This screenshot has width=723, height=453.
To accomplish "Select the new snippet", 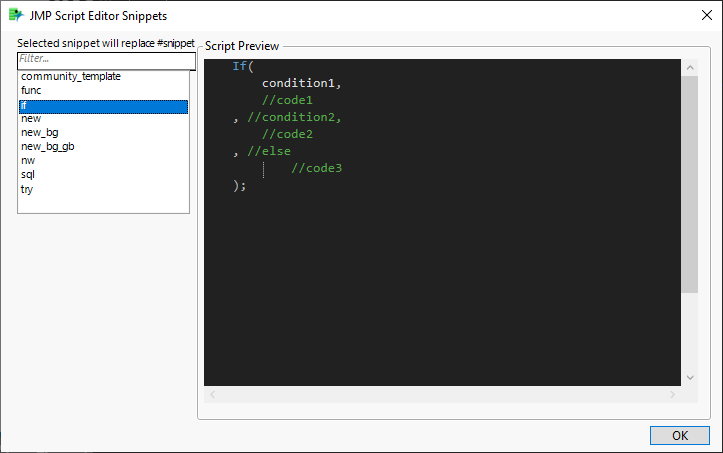I will coord(31,118).
